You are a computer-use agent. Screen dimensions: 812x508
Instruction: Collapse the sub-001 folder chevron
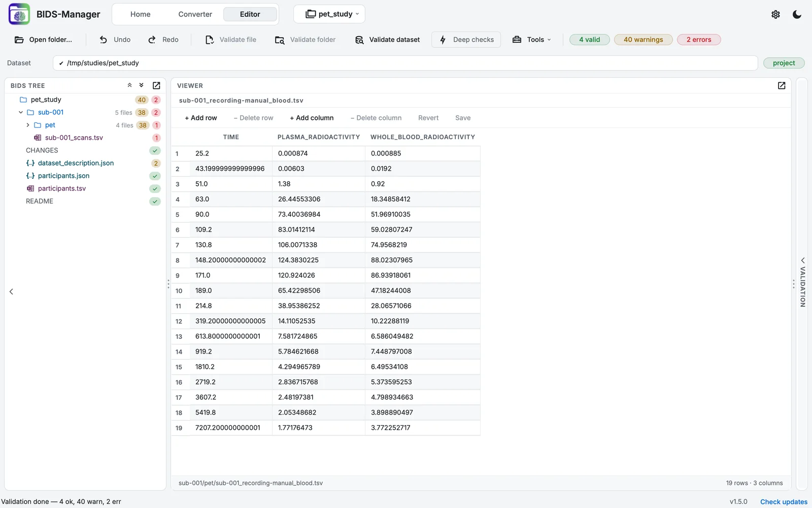(21, 112)
